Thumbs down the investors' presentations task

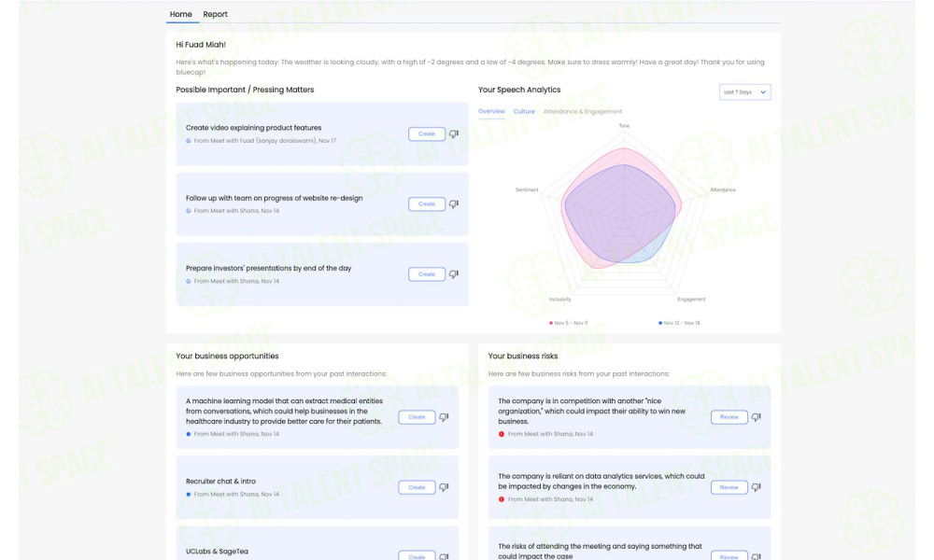coord(454,274)
